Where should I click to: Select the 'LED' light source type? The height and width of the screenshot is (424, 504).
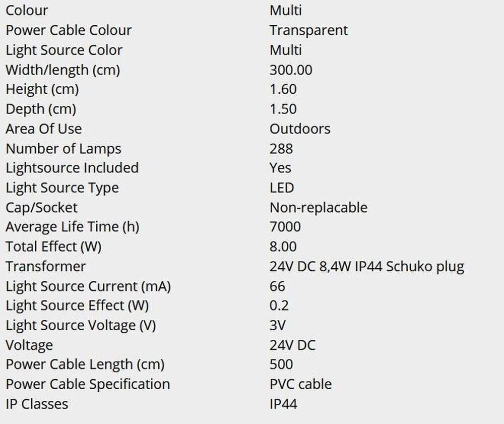point(281,188)
